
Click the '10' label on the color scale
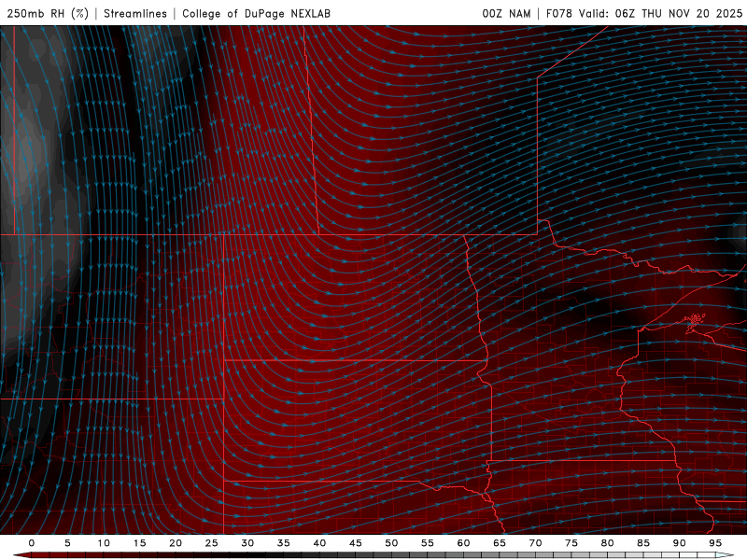point(104,543)
